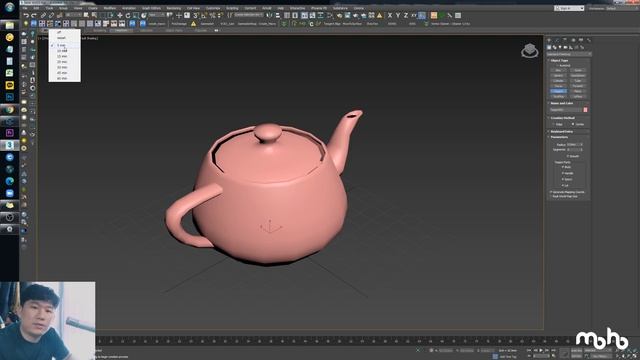Image resolution: width=640 pixels, height=360 pixels.
Task: Restrict transform to the XY plane
Action: click(414, 16)
